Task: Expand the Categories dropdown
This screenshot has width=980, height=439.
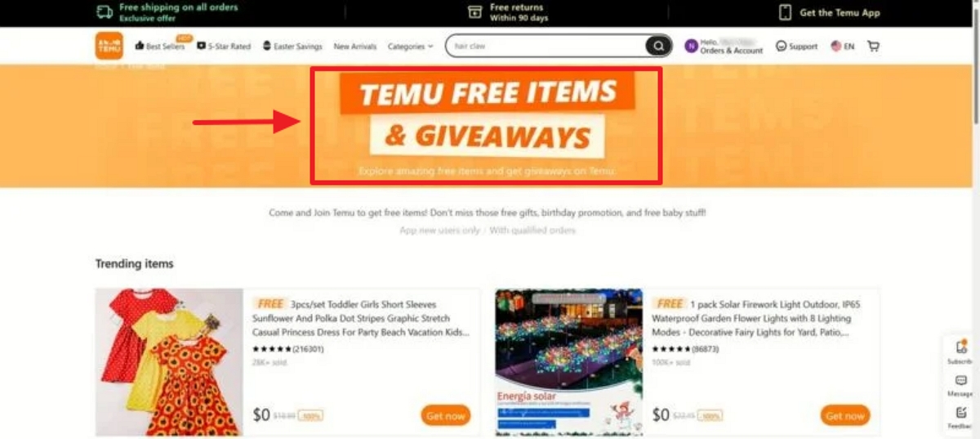Action: [410, 47]
